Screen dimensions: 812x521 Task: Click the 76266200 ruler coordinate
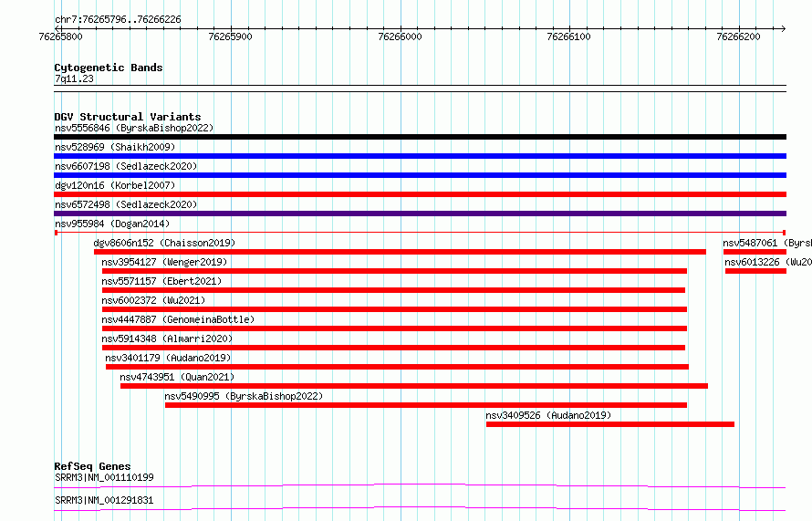click(x=738, y=36)
